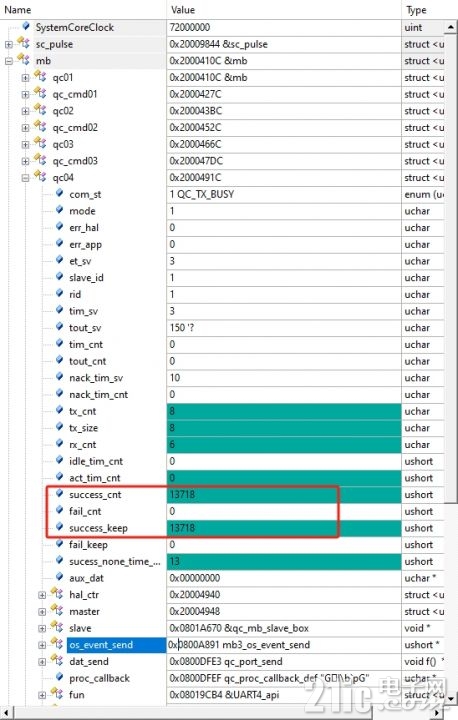Select the '1 QC_TX_BUSY' value cell
The width and height of the screenshot is (458, 720).
point(284,194)
